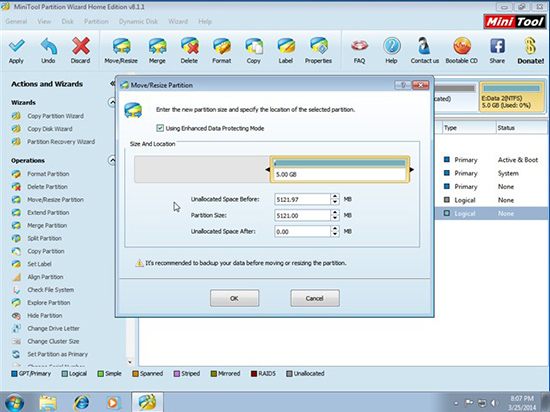Click right handle of partition slider

[x=411, y=170]
